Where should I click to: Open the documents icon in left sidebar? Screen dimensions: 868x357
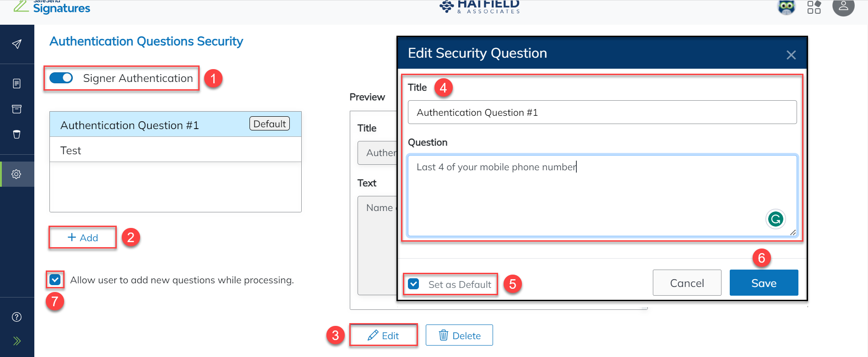pyautogui.click(x=17, y=83)
